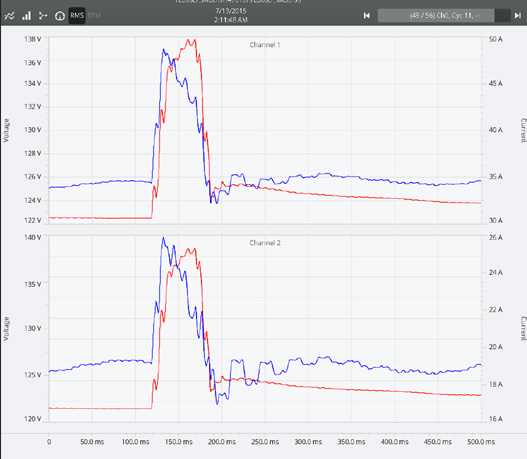
Task: Click the 2:11:48 AM timestamp
Action: tap(231, 20)
